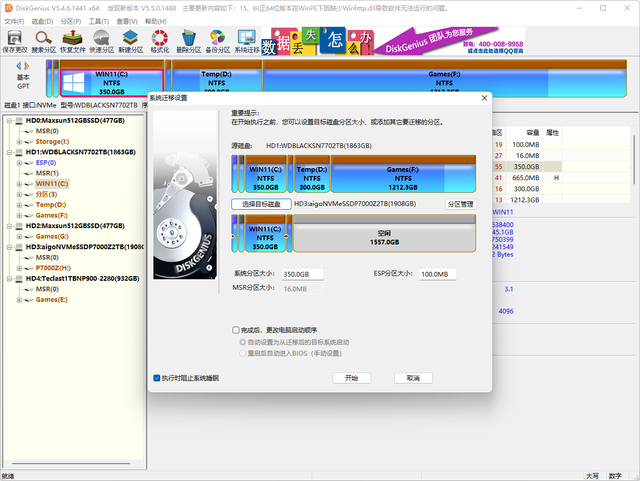The height and width of the screenshot is (481, 640).
Task: Click the ESP分区大小 100.0MB field
Action: pyautogui.click(x=438, y=274)
